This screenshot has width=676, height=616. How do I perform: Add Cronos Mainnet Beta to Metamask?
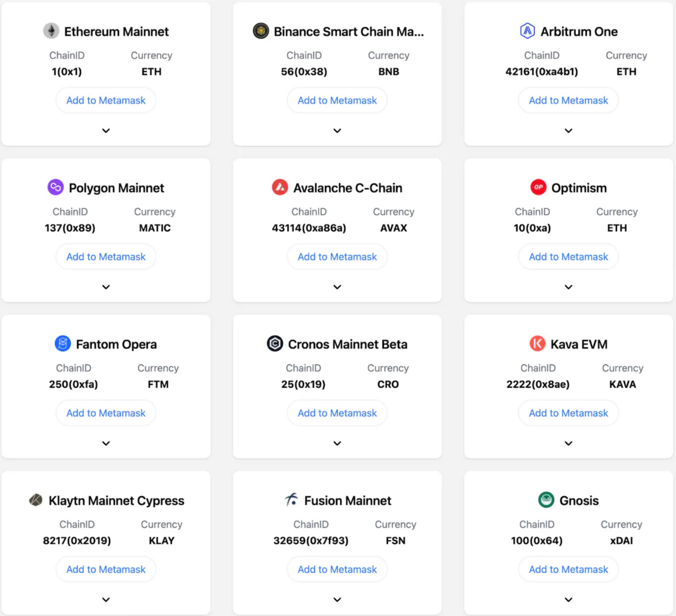(x=337, y=413)
